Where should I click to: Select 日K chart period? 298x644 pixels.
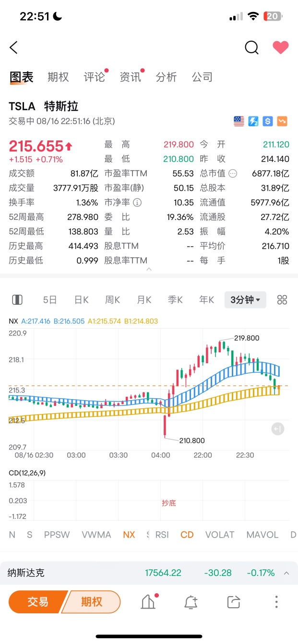click(81, 300)
